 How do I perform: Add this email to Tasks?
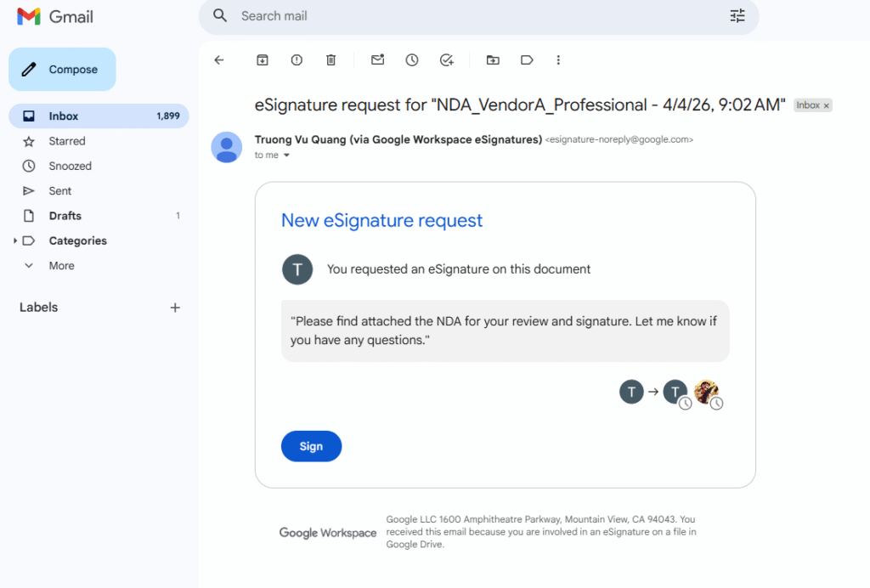(x=447, y=60)
